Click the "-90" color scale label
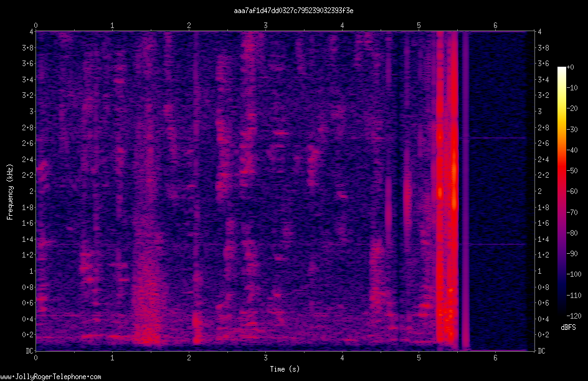Image resolution: width=588 pixels, height=381 pixels. 572,254
